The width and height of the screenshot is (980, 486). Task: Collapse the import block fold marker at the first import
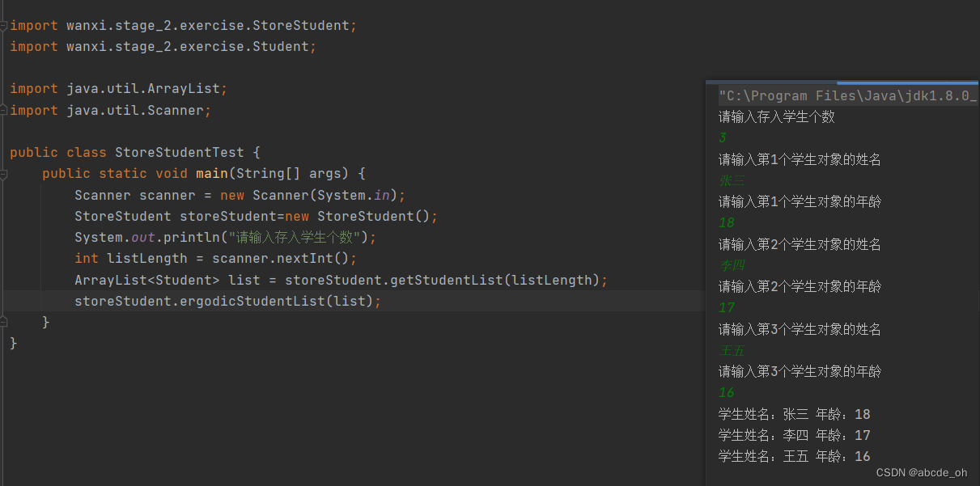tap(4, 26)
